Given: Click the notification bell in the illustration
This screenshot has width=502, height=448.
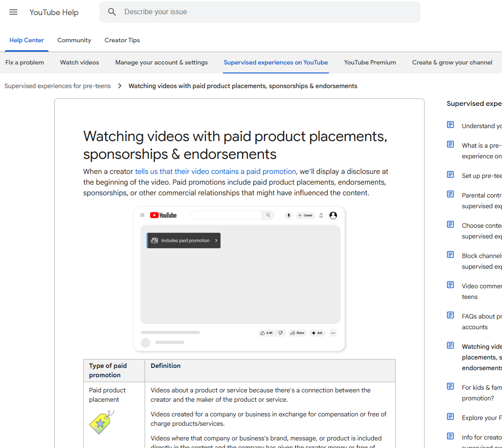Looking at the screenshot, I should point(321,215).
